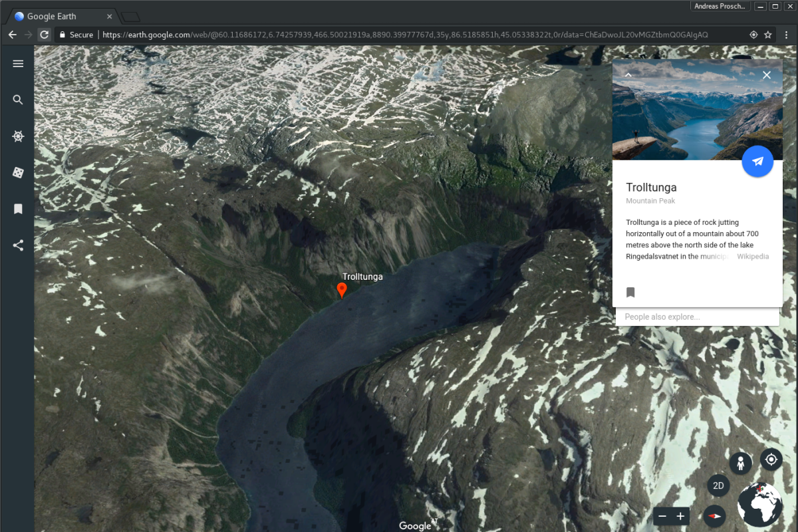Collapse the Trolltunga info card
798x532 pixels.
coord(628,74)
